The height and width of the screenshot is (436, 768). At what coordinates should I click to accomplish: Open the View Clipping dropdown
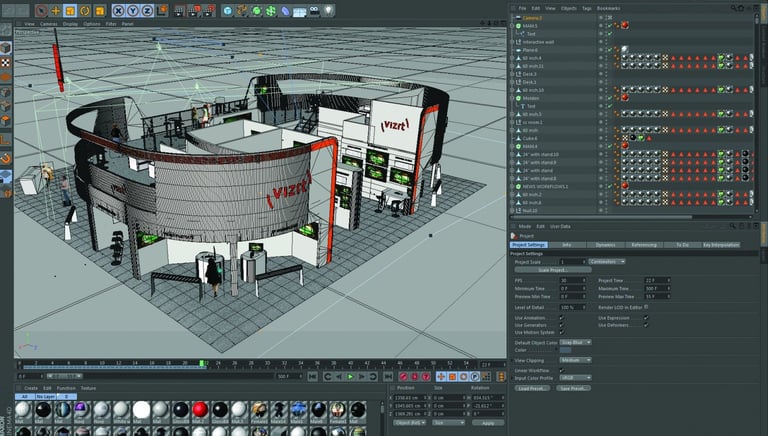tap(576, 360)
